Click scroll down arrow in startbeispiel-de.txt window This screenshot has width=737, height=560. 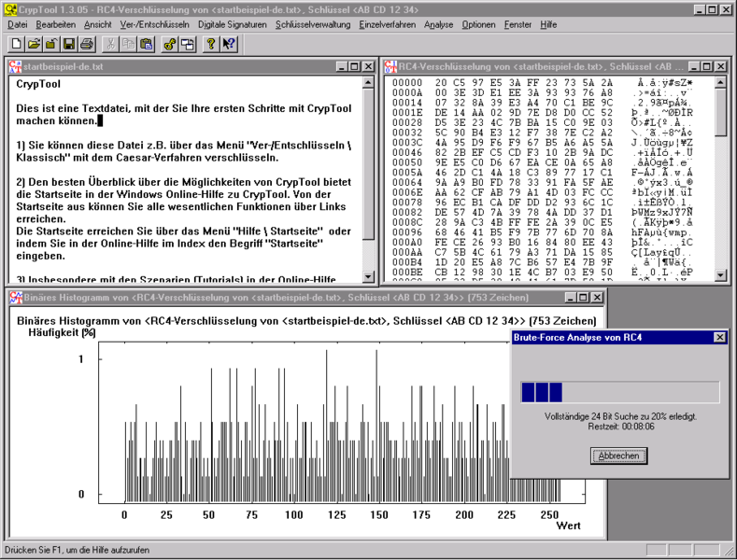click(368, 276)
